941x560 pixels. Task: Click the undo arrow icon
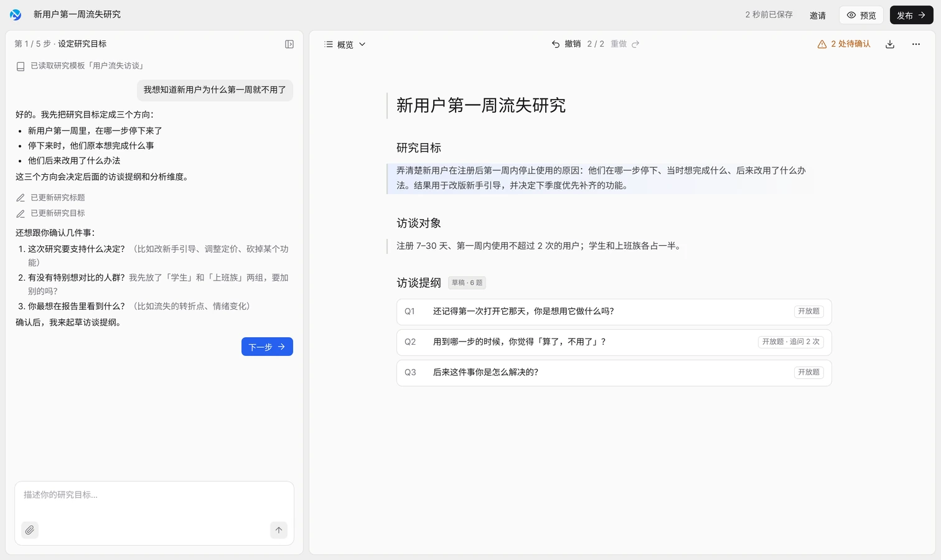click(556, 44)
